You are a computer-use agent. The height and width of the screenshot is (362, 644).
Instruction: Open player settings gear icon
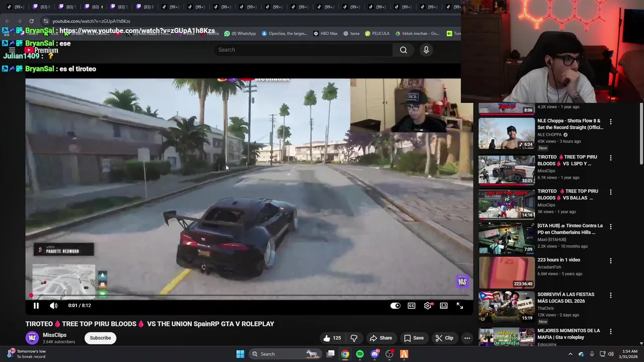tap(428, 306)
